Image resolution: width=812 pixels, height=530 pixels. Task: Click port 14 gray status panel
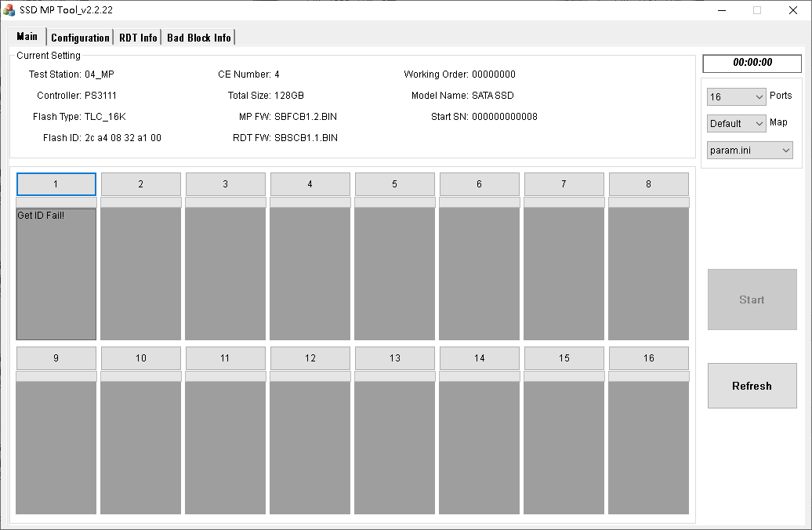480,448
